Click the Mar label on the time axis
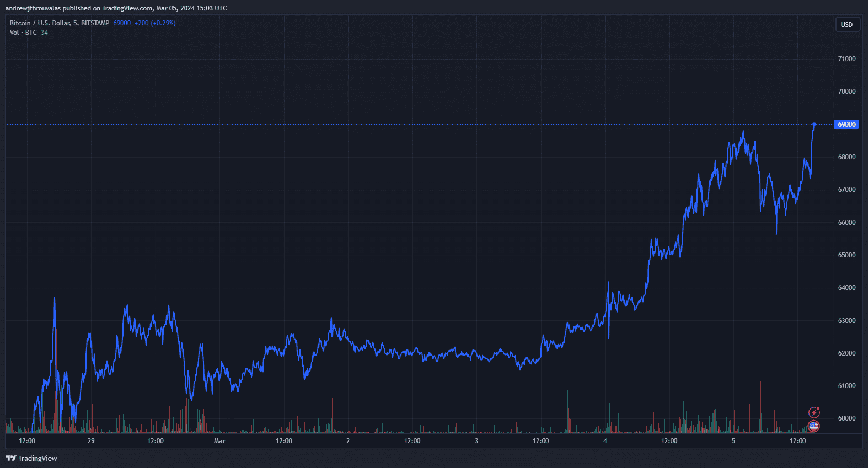The height and width of the screenshot is (468, 868). 219,441
